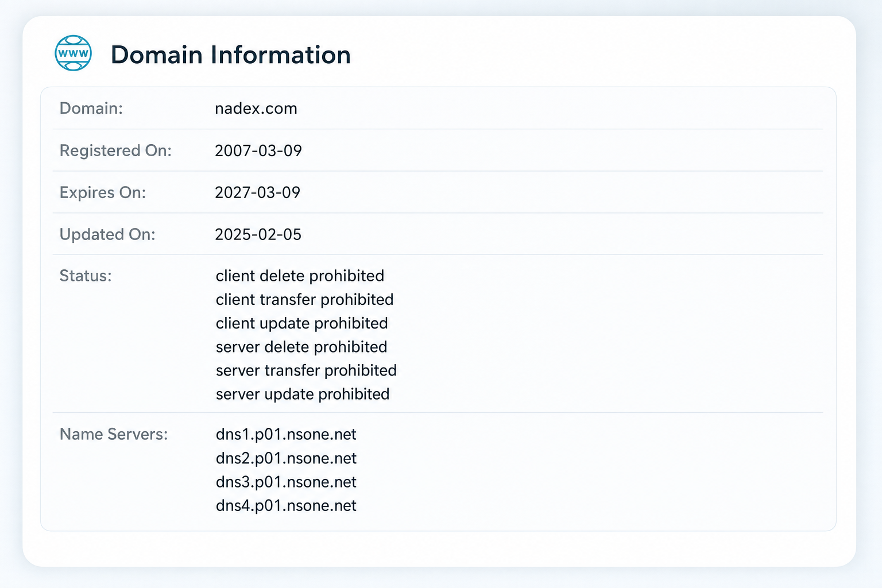The image size is (882, 588).
Task: Click the Registered On date 2007-03-09
Action: click(258, 150)
